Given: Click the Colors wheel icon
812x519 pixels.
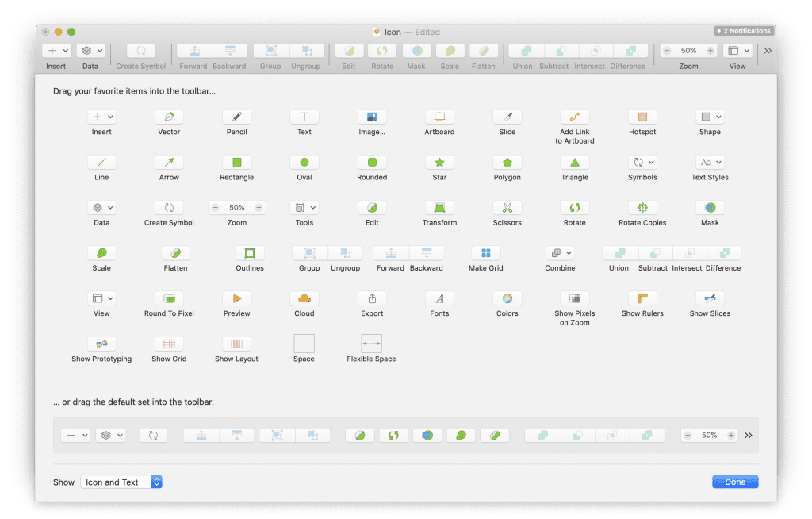Looking at the screenshot, I should 507,298.
